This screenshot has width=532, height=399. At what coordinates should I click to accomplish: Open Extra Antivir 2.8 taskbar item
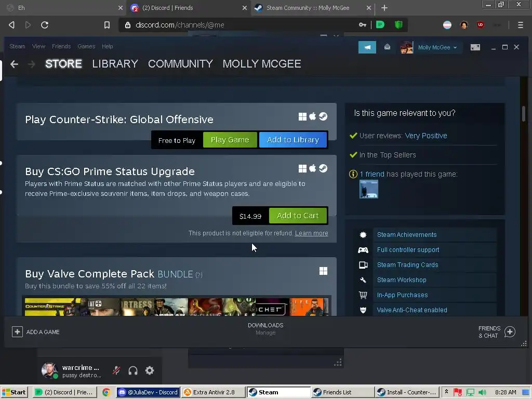213,392
